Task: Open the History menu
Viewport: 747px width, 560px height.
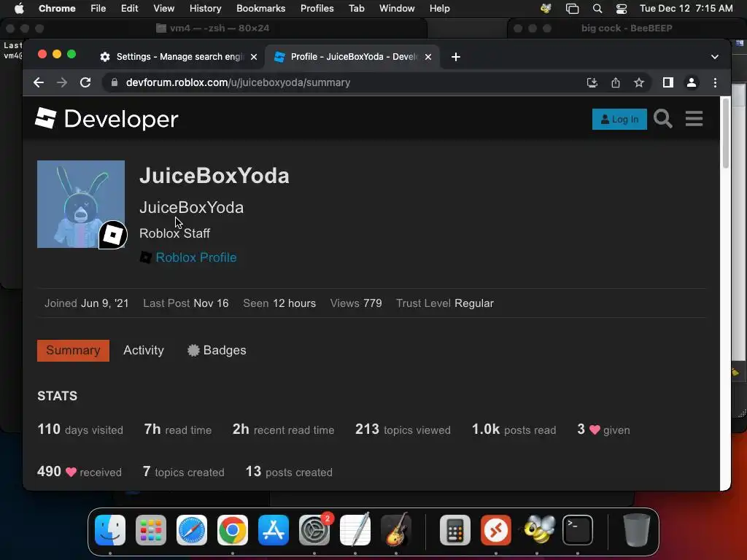Action: click(205, 8)
